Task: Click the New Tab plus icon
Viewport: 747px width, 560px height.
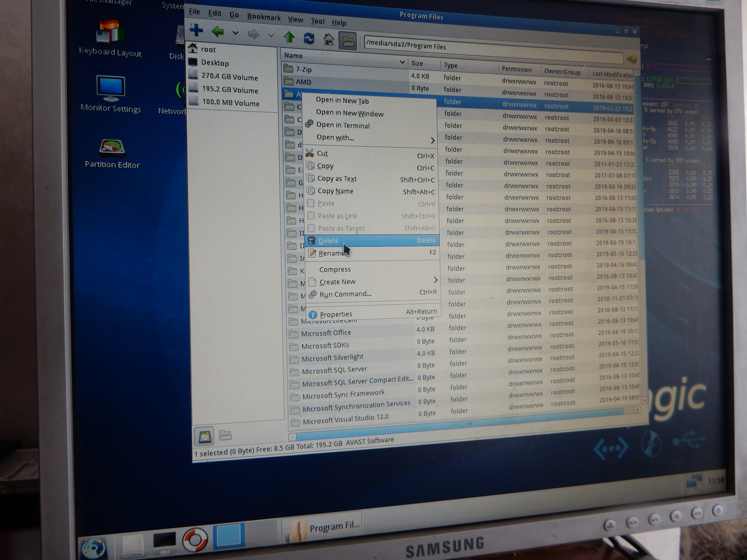Action: [196, 30]
